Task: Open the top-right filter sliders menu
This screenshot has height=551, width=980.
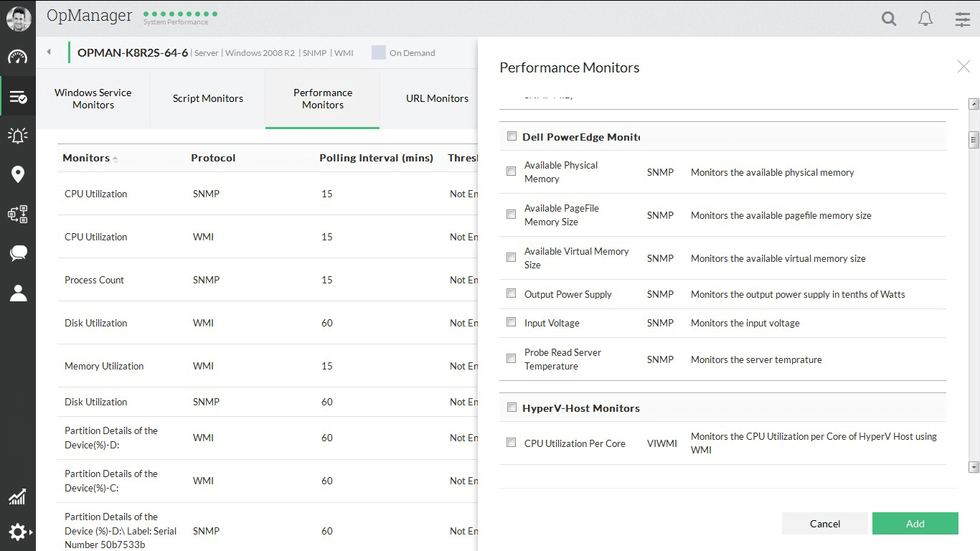Action: [x=963, y=19]
